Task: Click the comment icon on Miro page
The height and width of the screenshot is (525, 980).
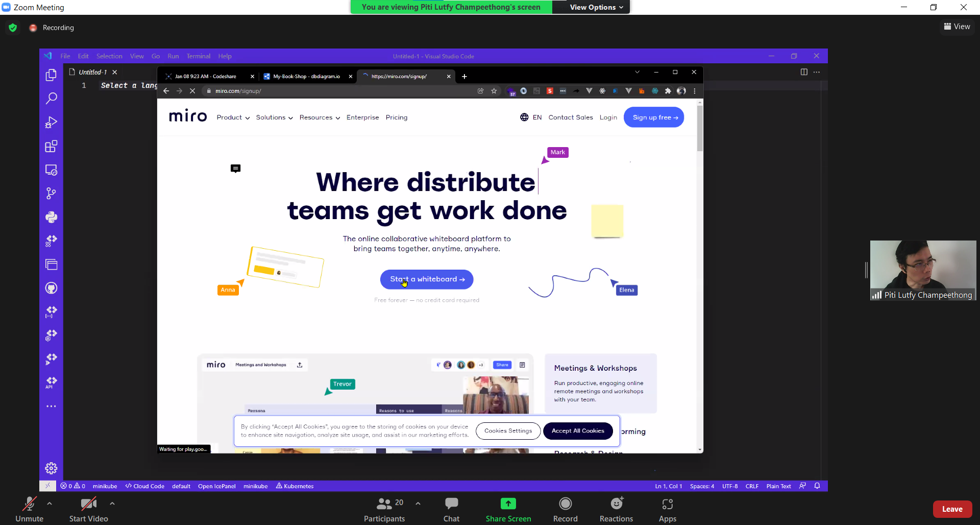Action: tap(235, 169)
